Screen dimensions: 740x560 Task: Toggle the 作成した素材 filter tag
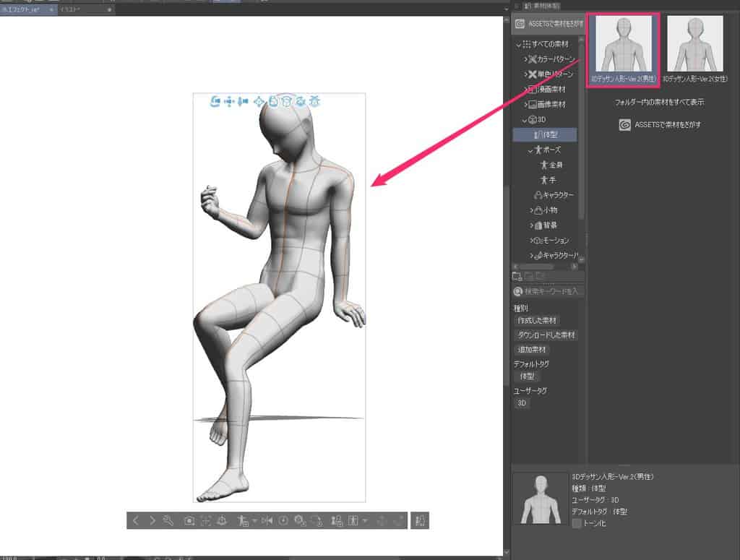(x=538, y=320)
